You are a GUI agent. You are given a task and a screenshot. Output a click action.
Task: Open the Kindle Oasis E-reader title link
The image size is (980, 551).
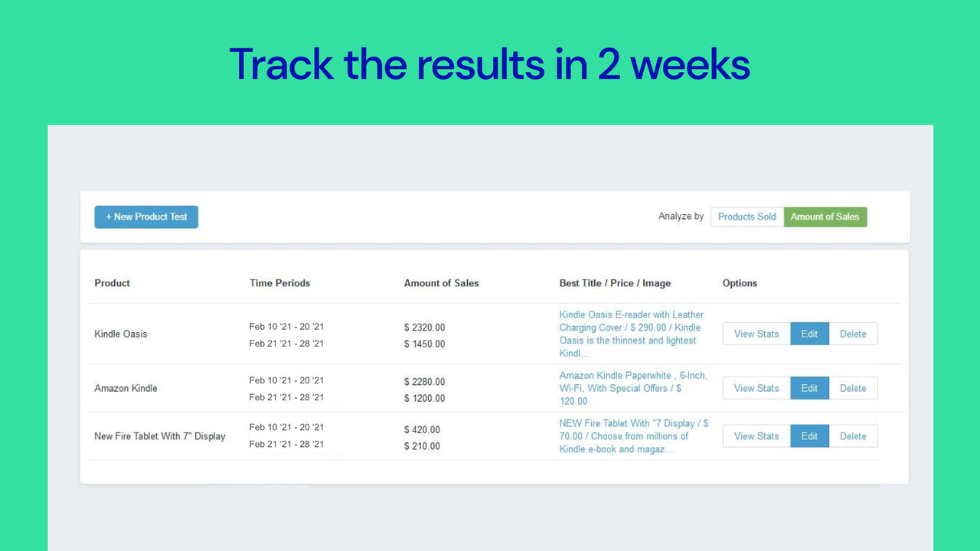click(x=631, y=334)
